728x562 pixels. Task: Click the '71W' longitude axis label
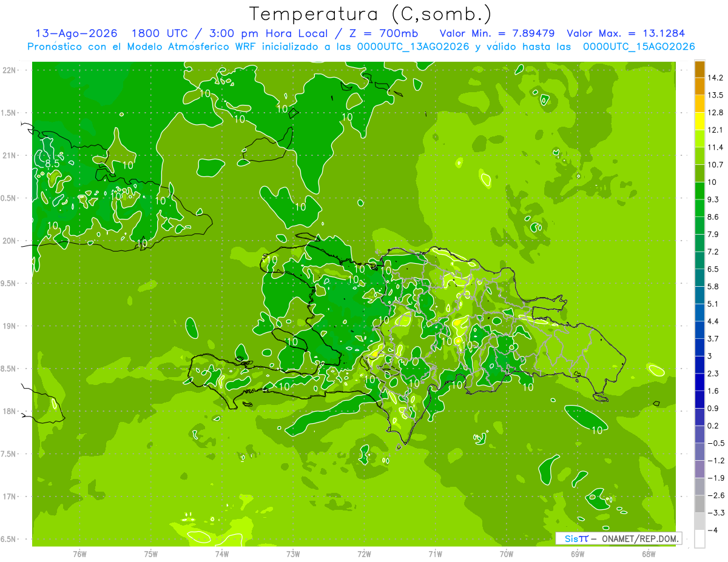coord(435,554)
